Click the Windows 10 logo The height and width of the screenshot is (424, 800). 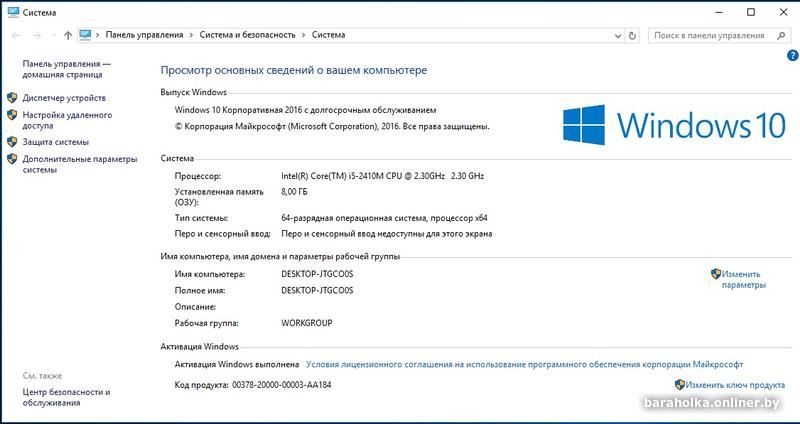point(674,125)
